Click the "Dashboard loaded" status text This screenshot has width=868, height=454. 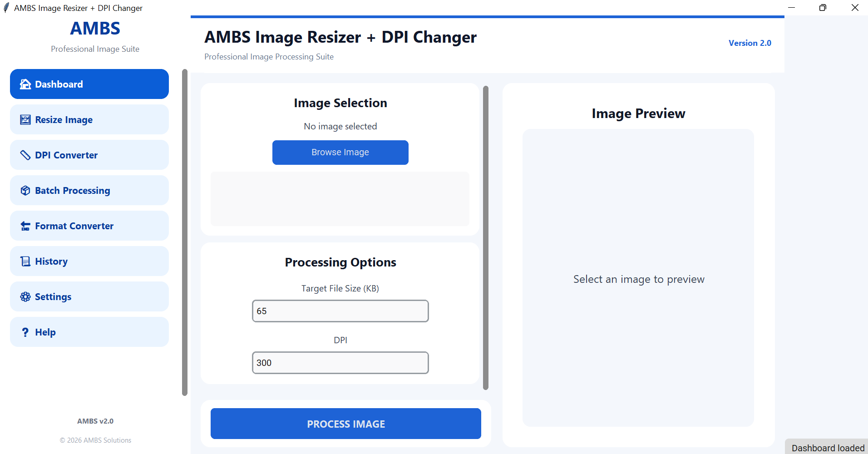point(828,448)
